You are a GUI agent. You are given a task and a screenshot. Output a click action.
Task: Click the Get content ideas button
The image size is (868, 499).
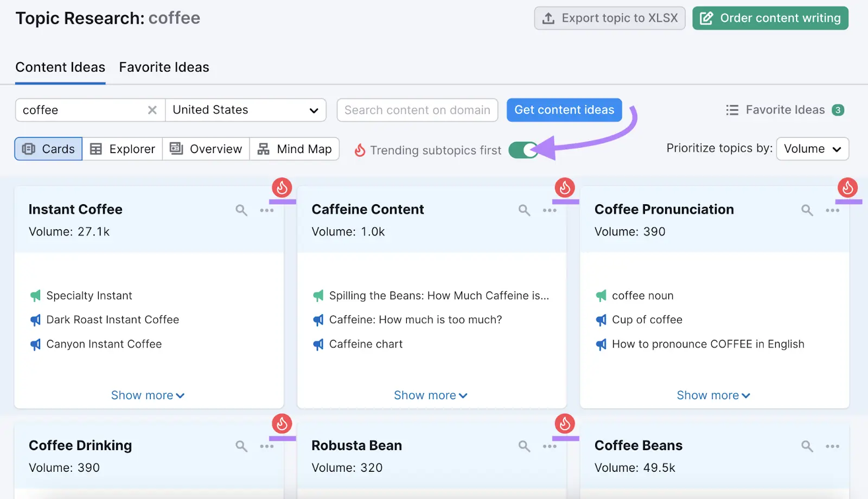[564, 110]
